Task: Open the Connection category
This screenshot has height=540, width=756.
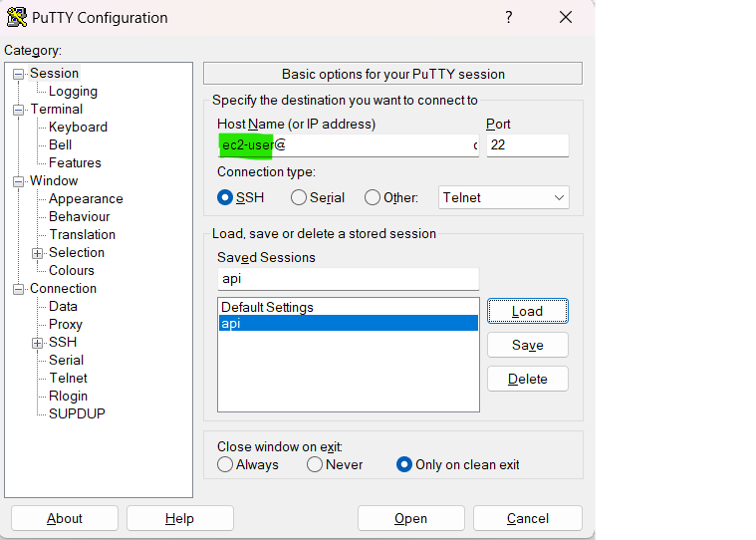Action: click(63, 288)
